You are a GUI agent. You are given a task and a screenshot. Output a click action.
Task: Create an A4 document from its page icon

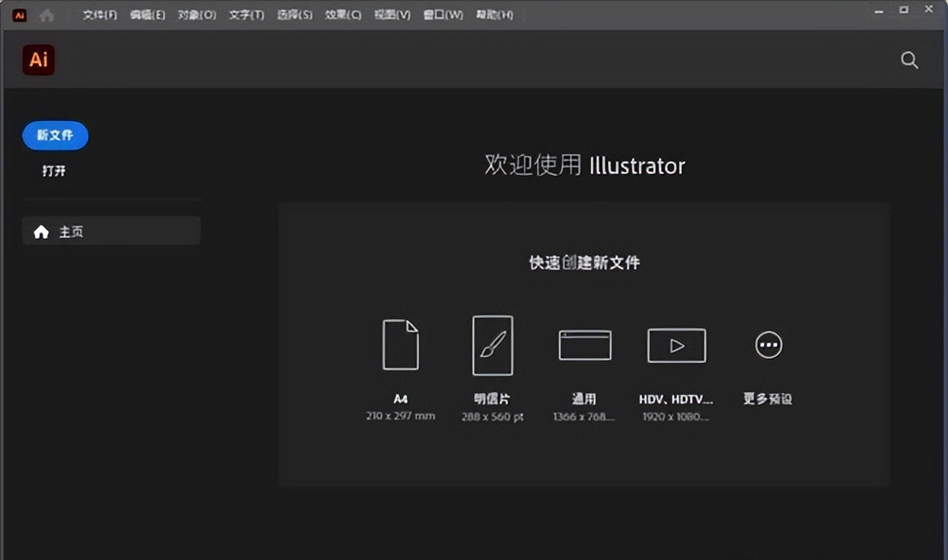(x=401, y=345)
